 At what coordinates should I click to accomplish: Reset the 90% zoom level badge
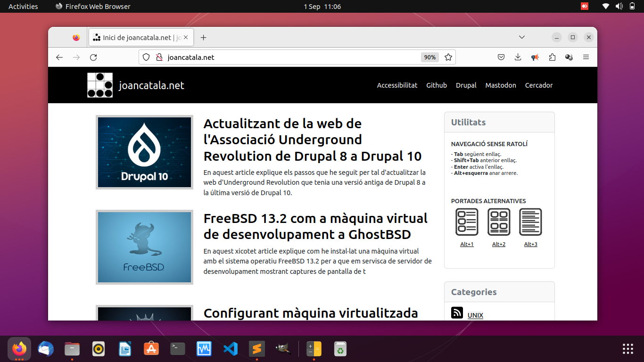click(430, 57)
